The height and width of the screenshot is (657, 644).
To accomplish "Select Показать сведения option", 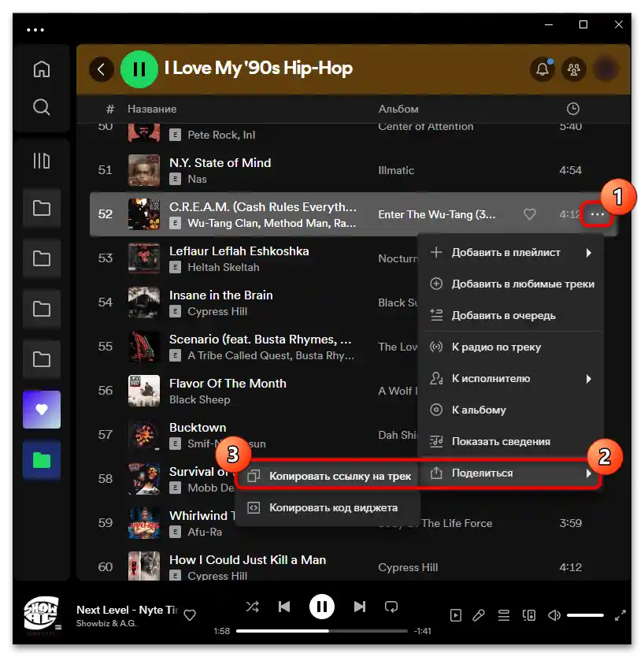I will pos(511,441).
